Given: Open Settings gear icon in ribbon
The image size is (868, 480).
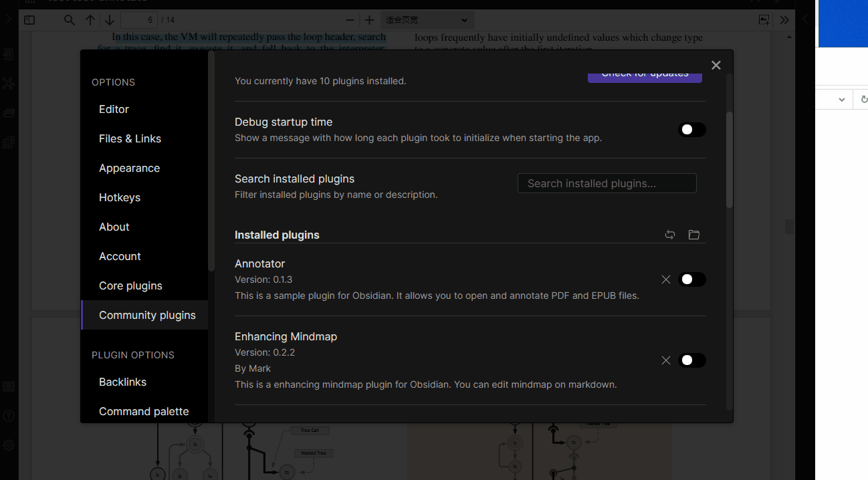Looking at the screenshot, I should pos(8,445).
